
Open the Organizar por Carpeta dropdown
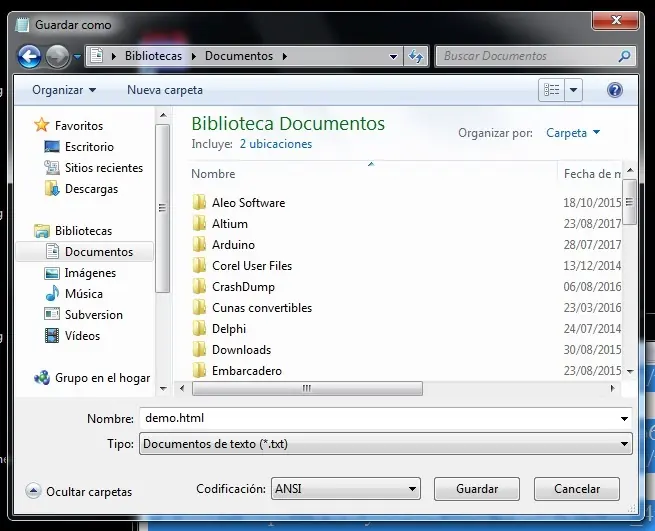pos(573,133)
